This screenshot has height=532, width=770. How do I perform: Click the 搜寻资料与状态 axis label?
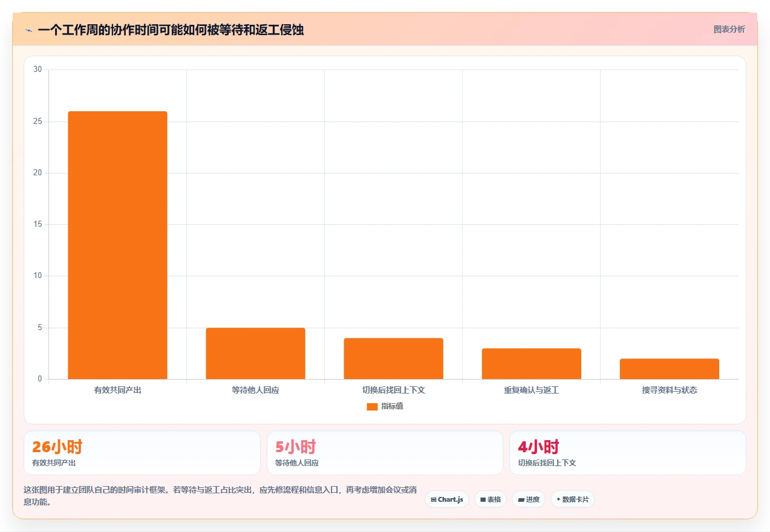(670, 390)
